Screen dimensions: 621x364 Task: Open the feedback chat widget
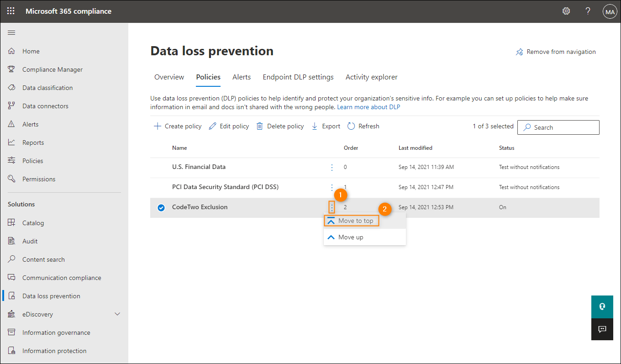point(602,329)
